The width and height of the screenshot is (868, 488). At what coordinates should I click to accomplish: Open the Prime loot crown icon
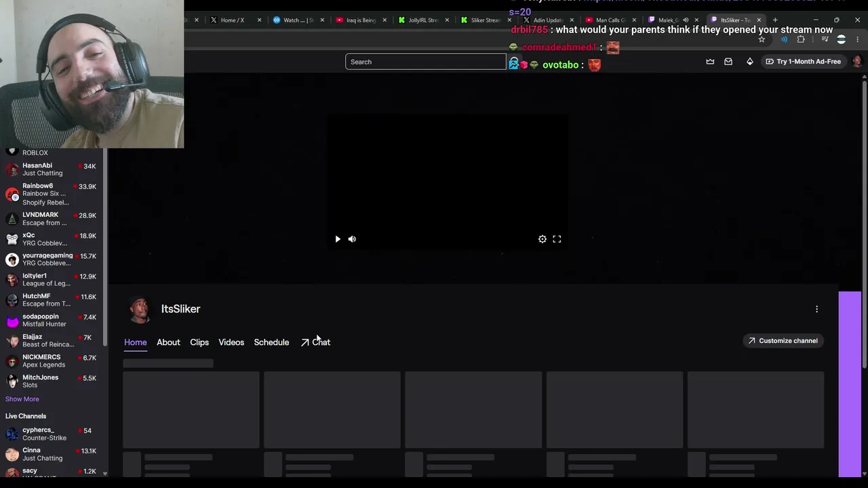(710, 62)
